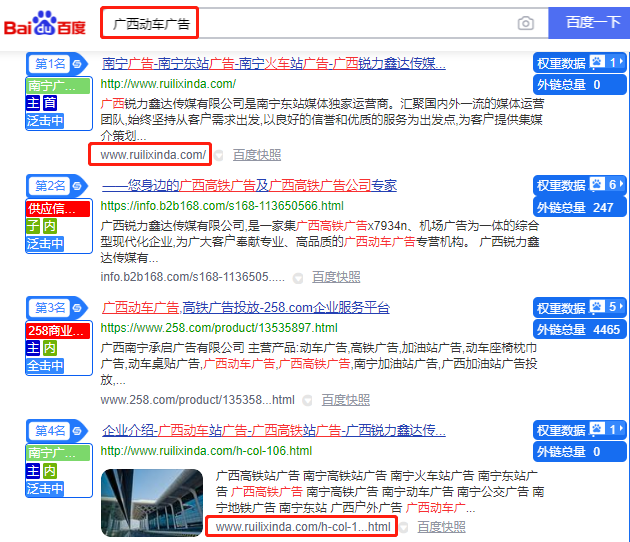Click the paw icon in 258.com result's 权重数据

pyautogui.click(x=597, y=307)
